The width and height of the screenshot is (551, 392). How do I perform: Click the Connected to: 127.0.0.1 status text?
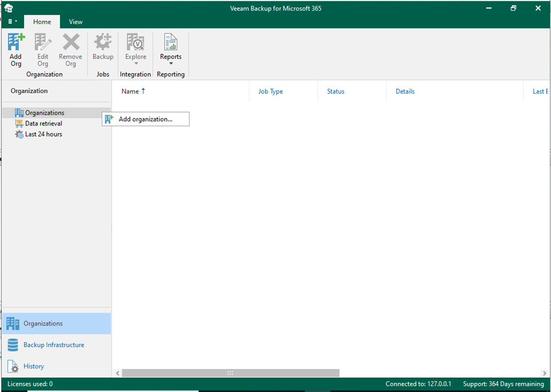pos(418,384)
